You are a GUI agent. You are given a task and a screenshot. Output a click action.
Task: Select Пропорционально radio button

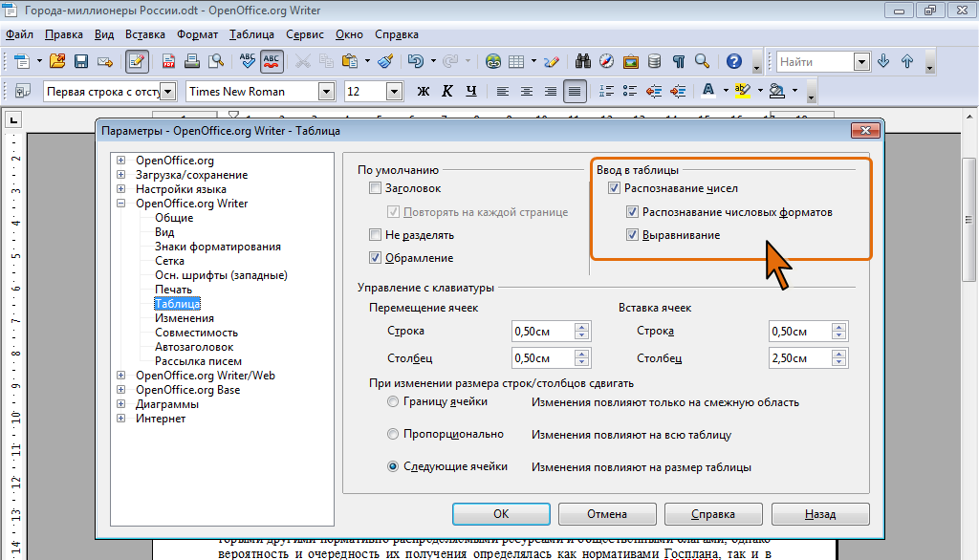(x=393, y=434)
